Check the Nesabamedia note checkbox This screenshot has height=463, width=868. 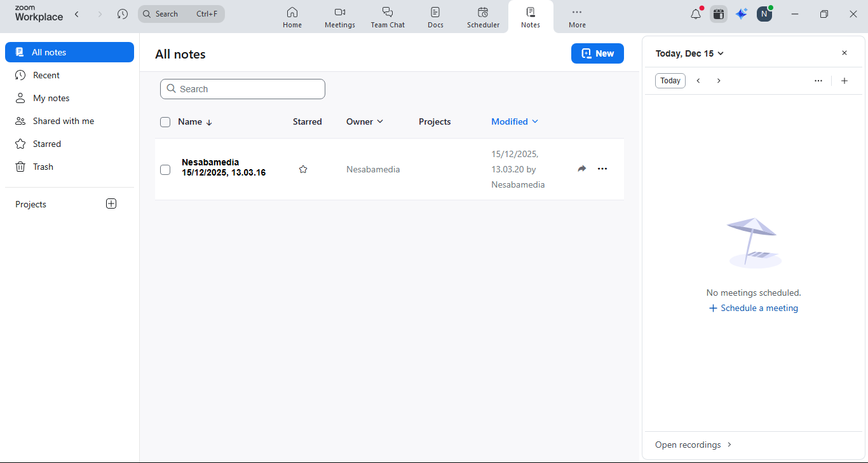click(x=165, y=170)
